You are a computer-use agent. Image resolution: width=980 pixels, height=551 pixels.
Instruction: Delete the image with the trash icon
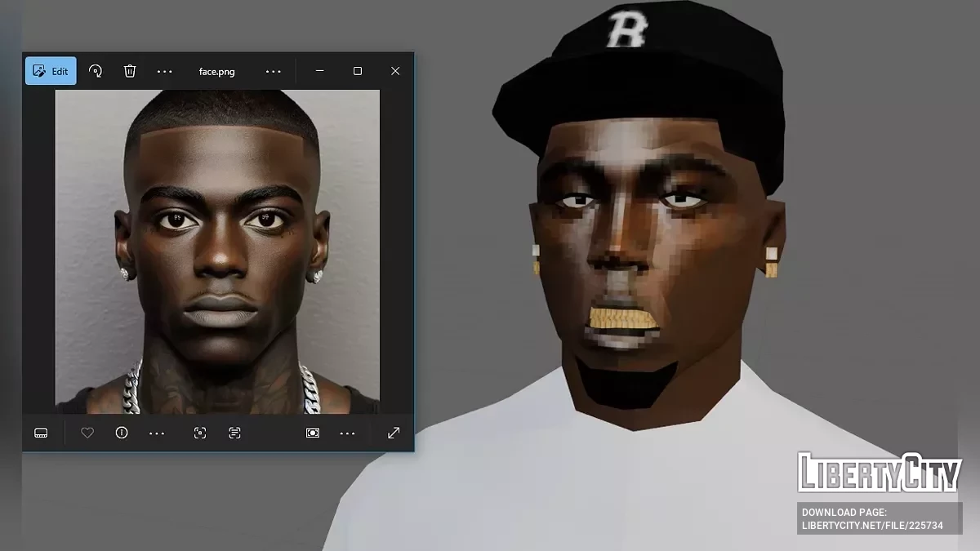(130, 71)
